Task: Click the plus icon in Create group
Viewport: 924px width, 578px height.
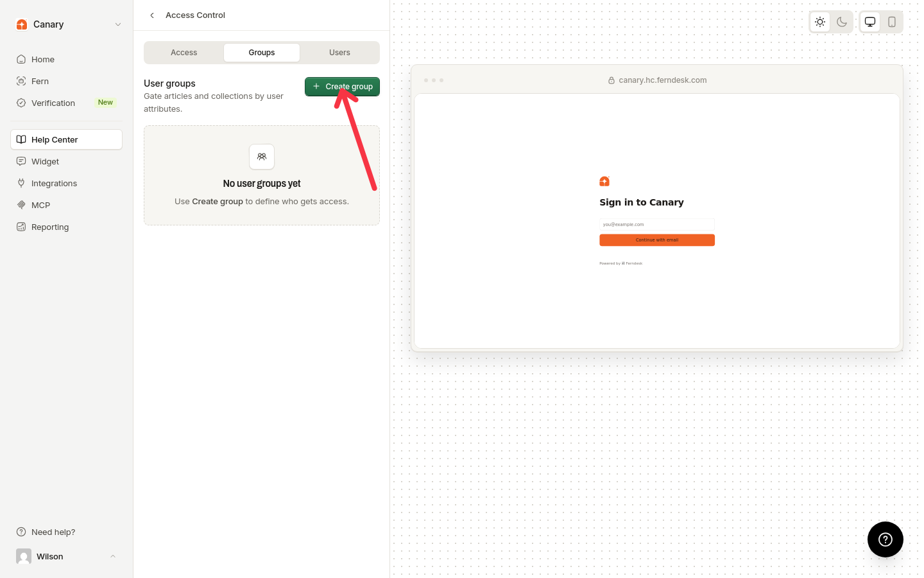Action: (x=316, y=86)
